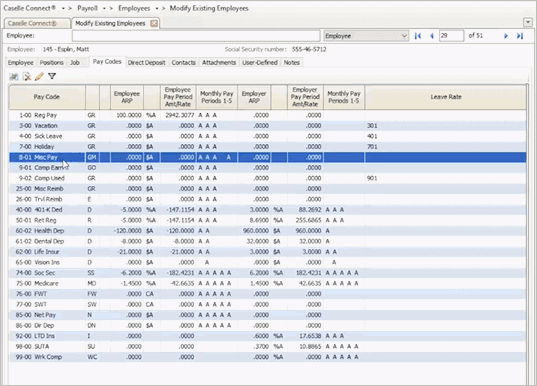
Task: Click the Employee Pay Period Amt/Rate header
Action: click(x=178, y=97)
